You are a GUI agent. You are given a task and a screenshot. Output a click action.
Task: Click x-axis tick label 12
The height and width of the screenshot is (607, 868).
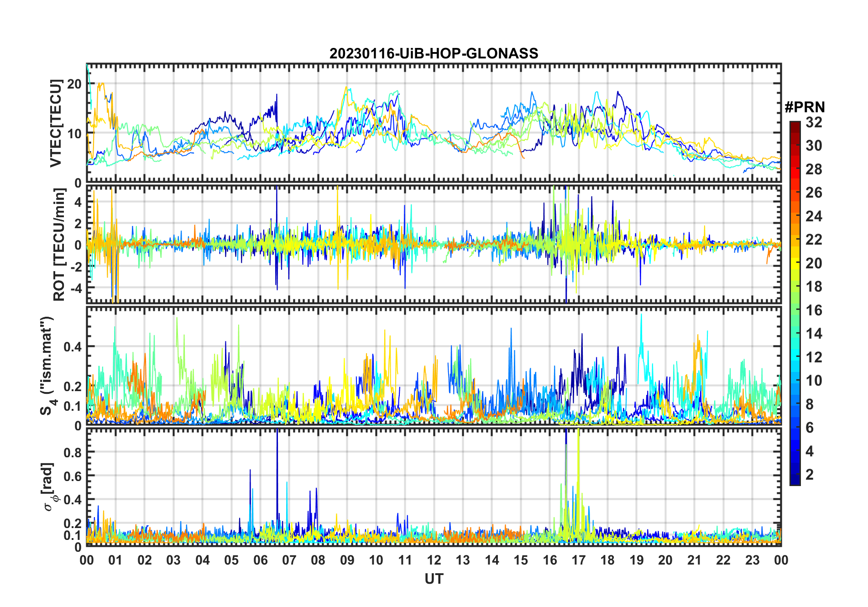click(434, 560)
